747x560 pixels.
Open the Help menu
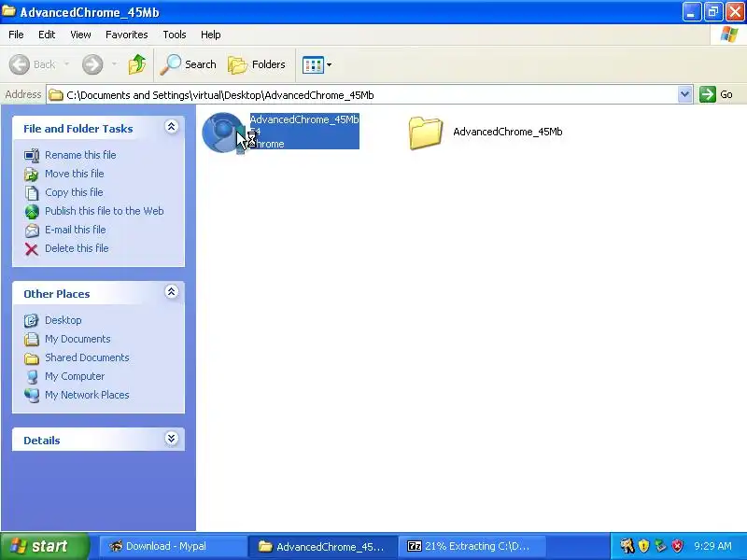click(211, 35)
